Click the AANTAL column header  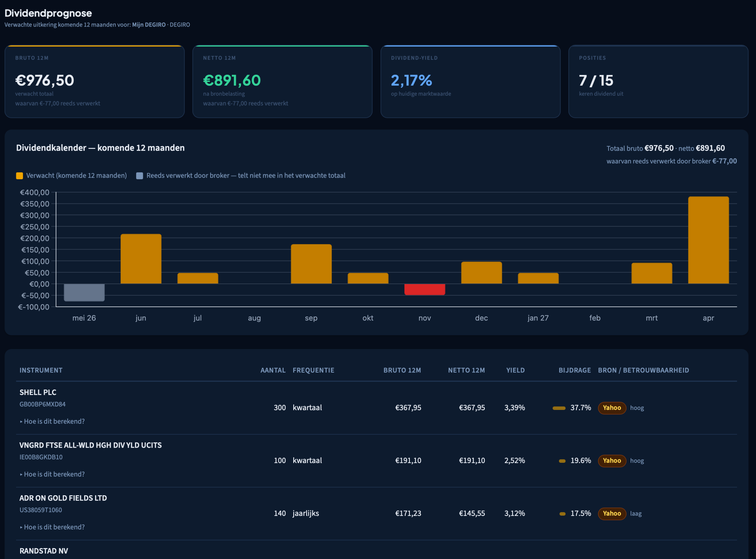click(273, 370)
